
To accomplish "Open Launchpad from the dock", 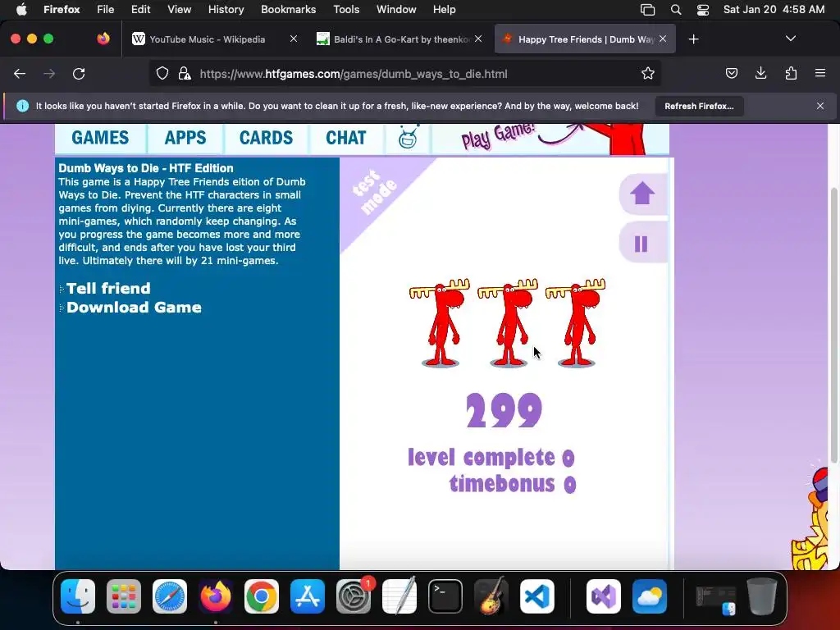I will [x=124, y=596].
